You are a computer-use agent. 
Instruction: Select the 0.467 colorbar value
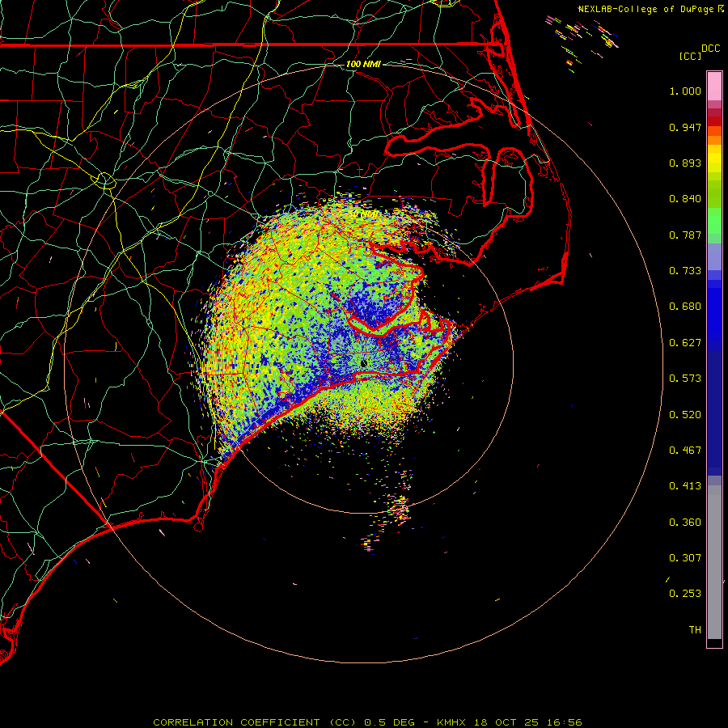685,451
